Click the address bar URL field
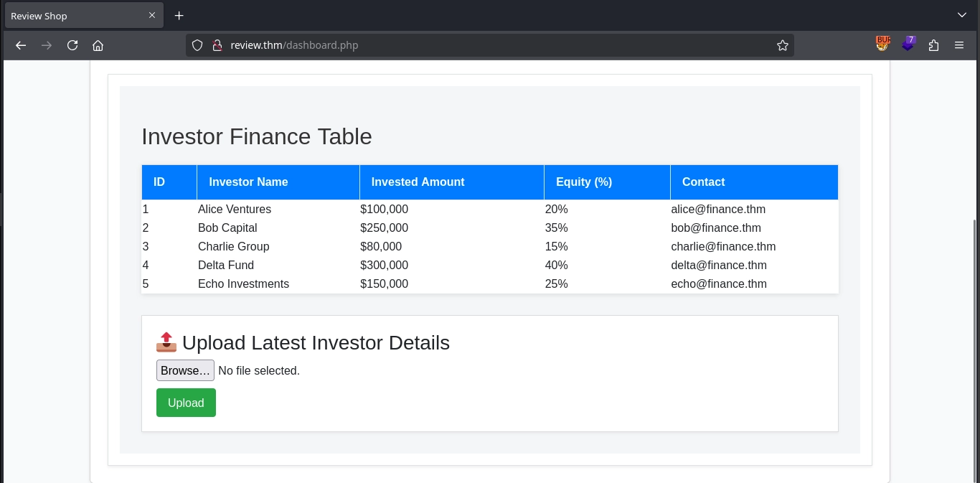The width and height of the screenshot is (980, 483). (488, 45)
